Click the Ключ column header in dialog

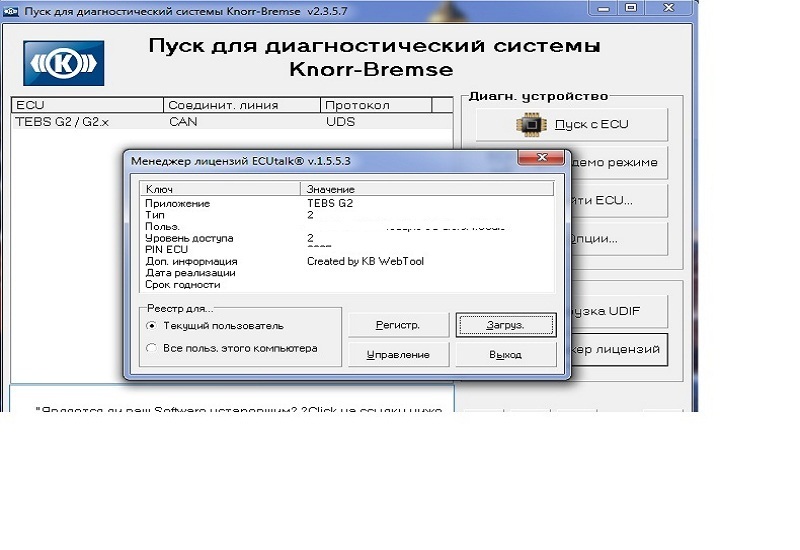coord(220,189)
